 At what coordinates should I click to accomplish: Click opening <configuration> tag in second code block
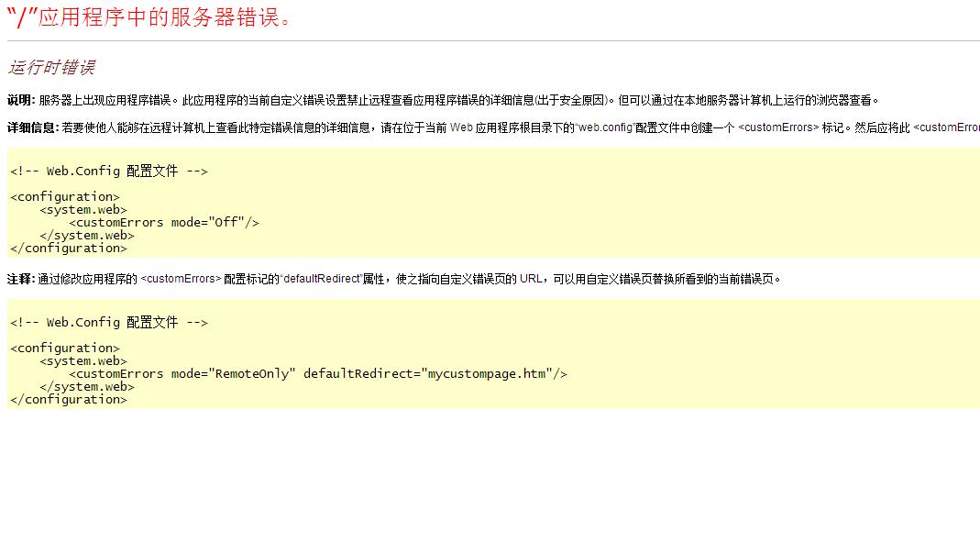pyautogui.click(x=65, y=348)
